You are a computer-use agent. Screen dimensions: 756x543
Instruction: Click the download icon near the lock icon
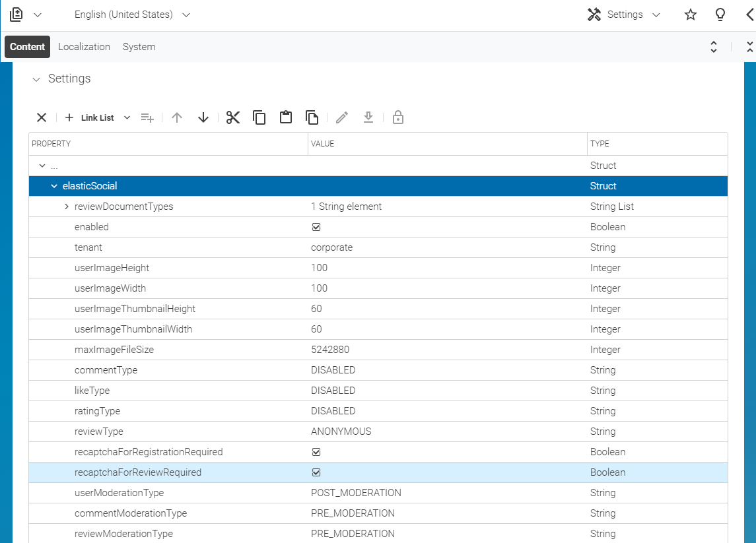368,117
